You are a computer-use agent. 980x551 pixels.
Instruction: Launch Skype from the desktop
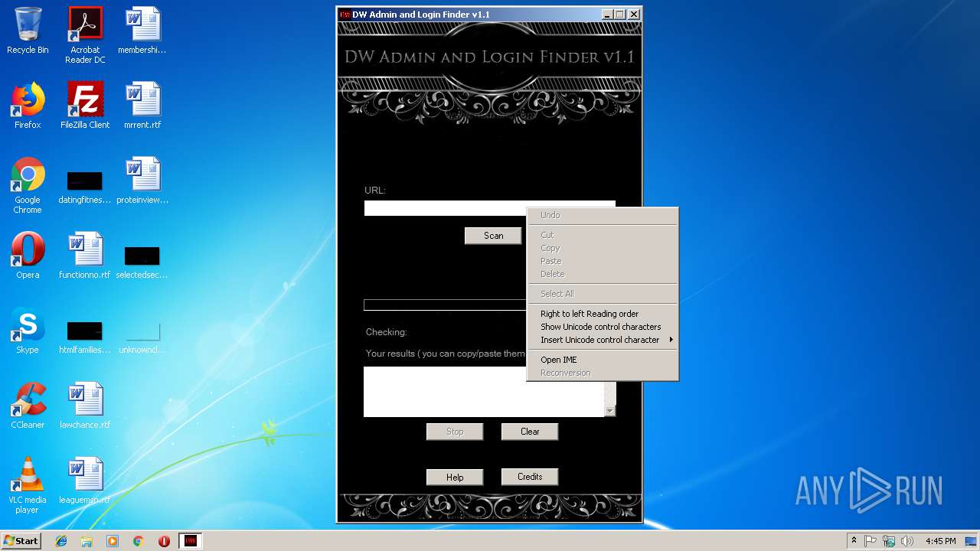coord(28,331)
